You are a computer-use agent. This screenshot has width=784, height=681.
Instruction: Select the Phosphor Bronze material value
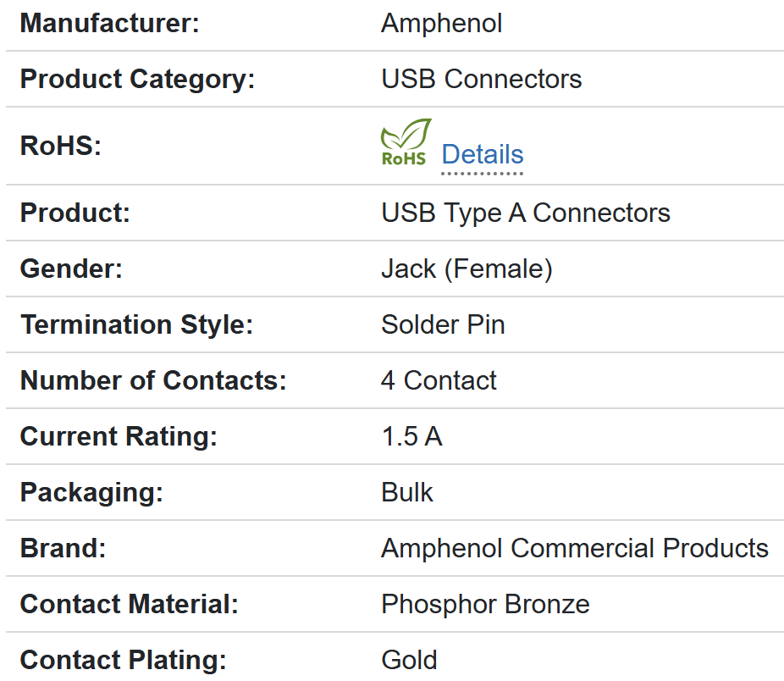pos(485,605)
